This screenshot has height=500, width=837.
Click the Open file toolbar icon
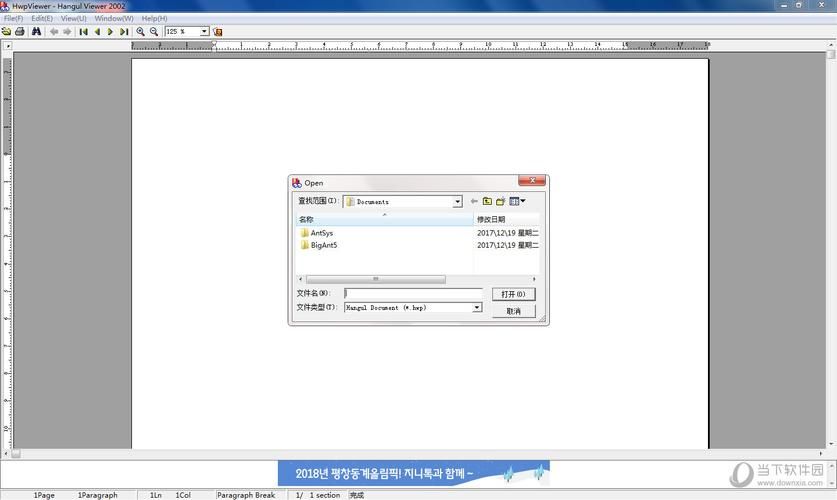(6, 32)
